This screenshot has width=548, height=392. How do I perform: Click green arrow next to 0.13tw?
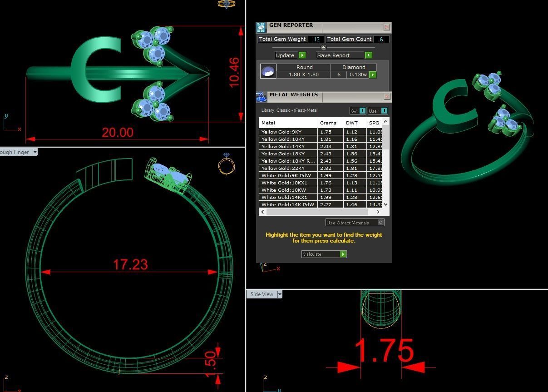(373, 74)
